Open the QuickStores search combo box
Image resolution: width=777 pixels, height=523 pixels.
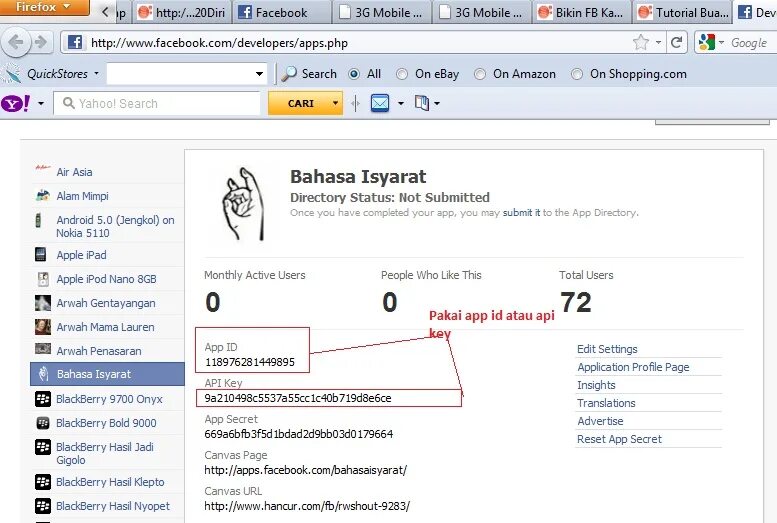187,74
